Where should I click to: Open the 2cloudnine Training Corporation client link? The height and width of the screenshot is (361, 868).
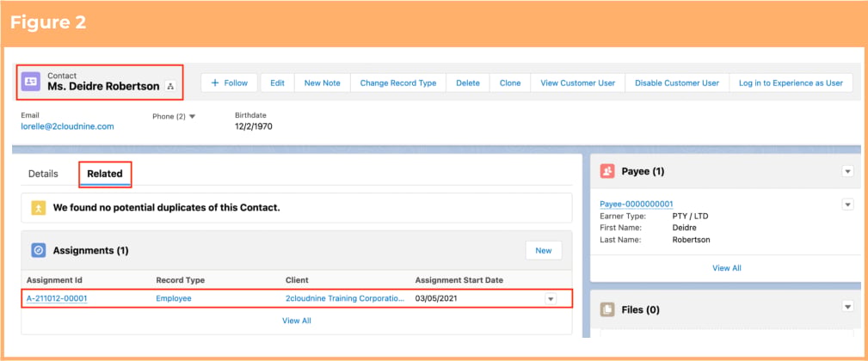point(346,298)
